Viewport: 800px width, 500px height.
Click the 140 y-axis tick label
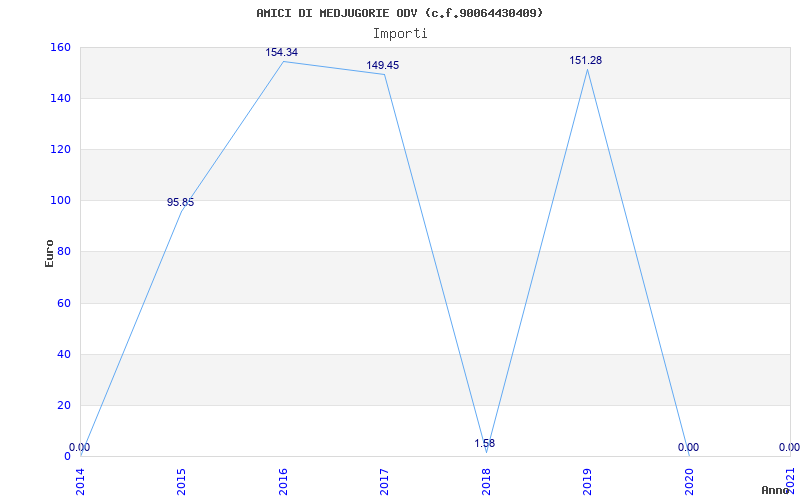click(60, 98)
